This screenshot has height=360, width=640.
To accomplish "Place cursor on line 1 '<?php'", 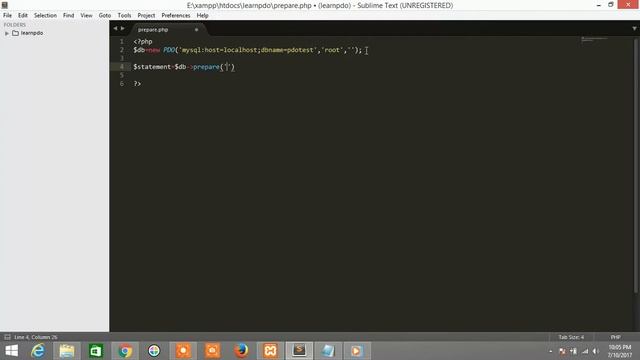I will click(143, 42).
